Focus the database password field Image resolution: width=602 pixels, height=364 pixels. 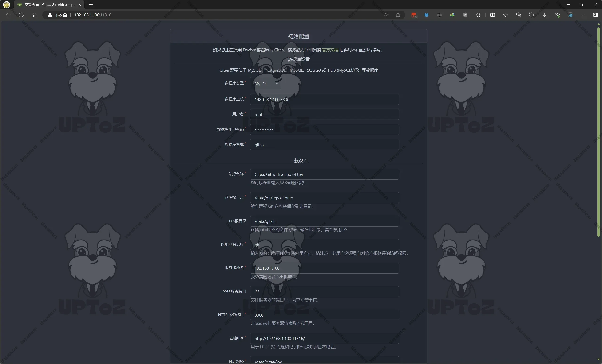tap(325, 130)
